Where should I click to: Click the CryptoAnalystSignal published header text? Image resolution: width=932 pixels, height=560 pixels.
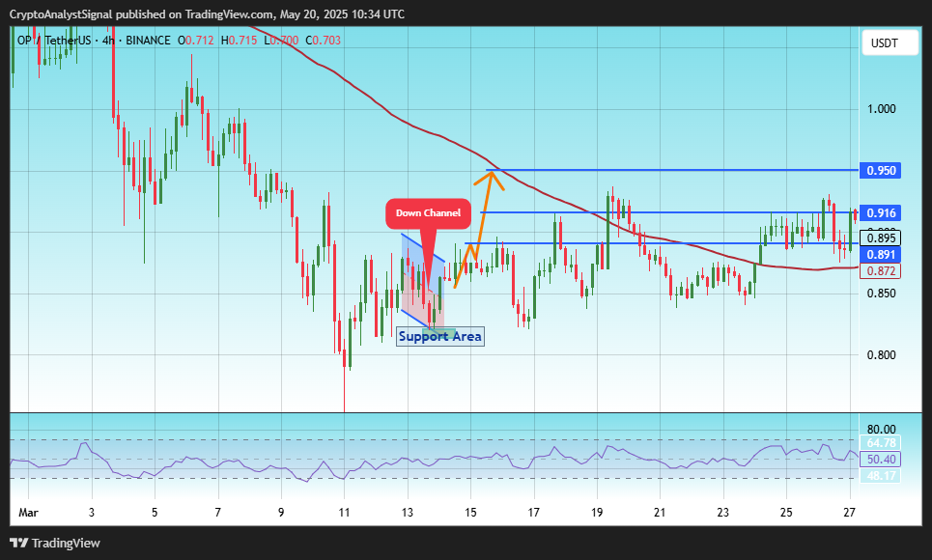tap(207, 14)
